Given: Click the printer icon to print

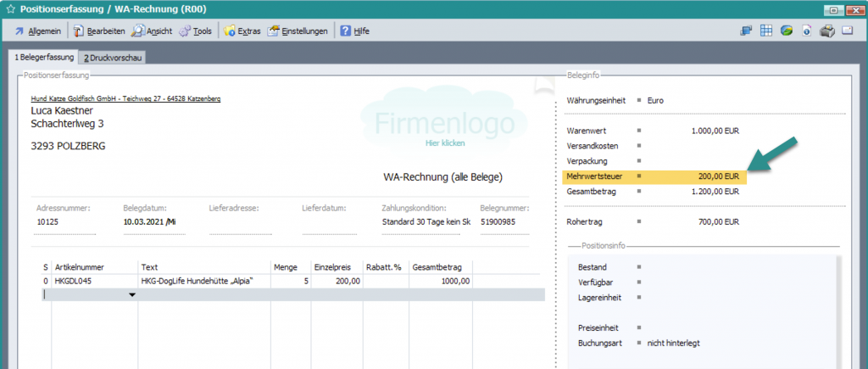Looking at the screenshot, I should pyautogui.click(x=826, y=31).
